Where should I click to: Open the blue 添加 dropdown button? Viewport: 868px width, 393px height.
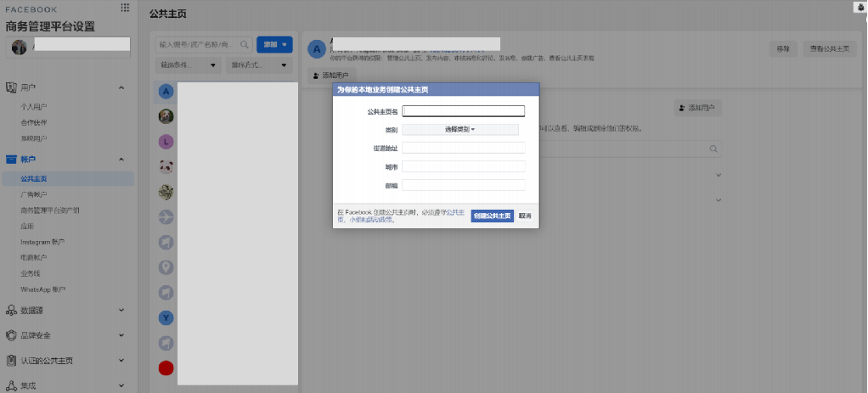[274, 45]
